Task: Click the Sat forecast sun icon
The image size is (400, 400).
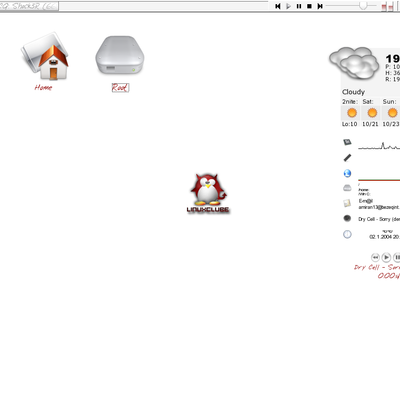Action: pyautogui.click(x=372, y=113)
